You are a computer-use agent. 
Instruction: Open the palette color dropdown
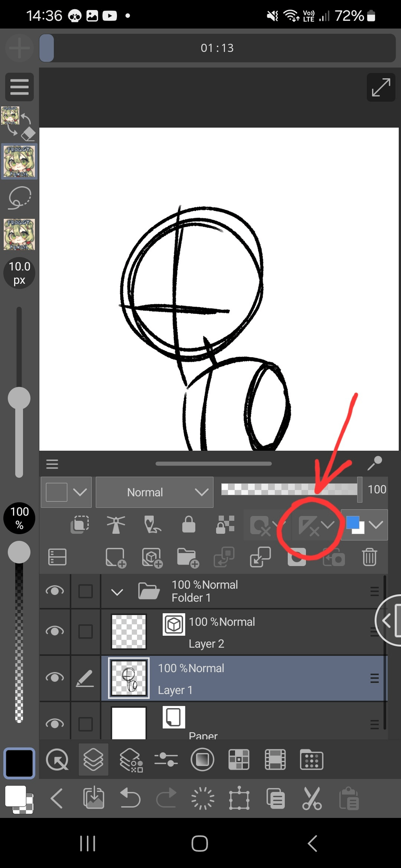coord(66,492)
